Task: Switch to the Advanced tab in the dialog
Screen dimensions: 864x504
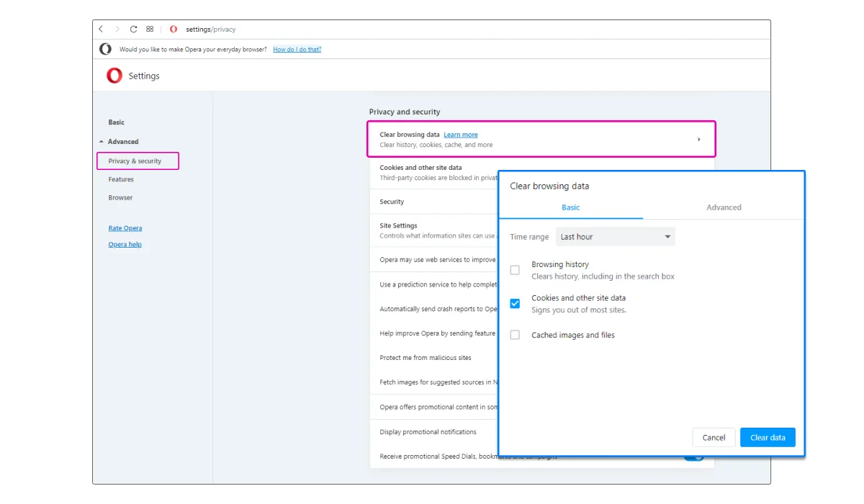Action: (x=724, y=207)
